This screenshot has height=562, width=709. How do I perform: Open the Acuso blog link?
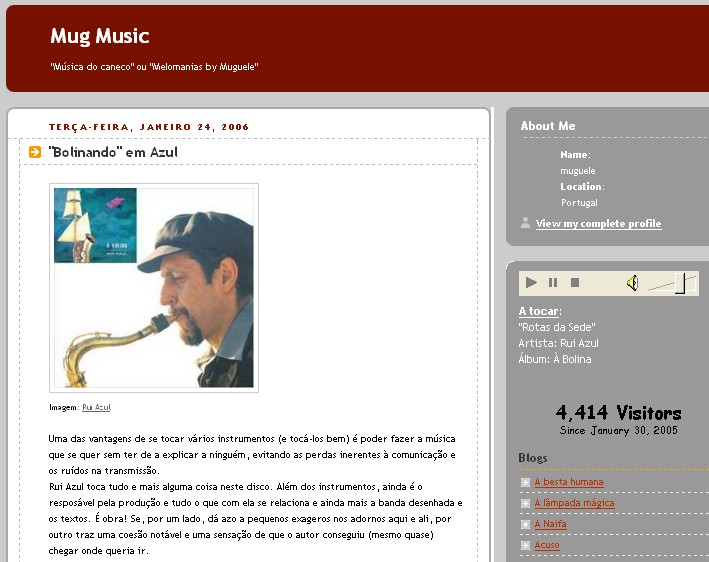point(547,545)
